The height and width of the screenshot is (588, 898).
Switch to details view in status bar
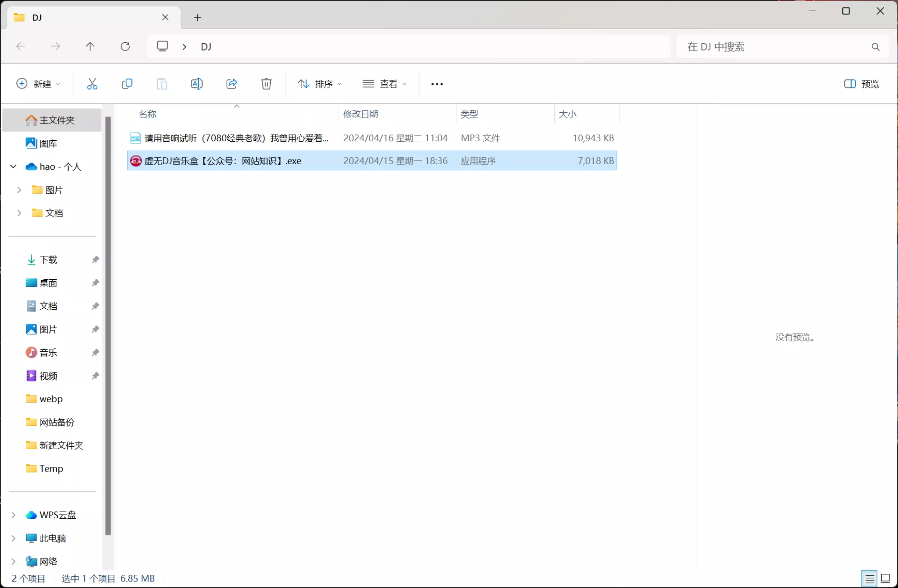[869, 578]
